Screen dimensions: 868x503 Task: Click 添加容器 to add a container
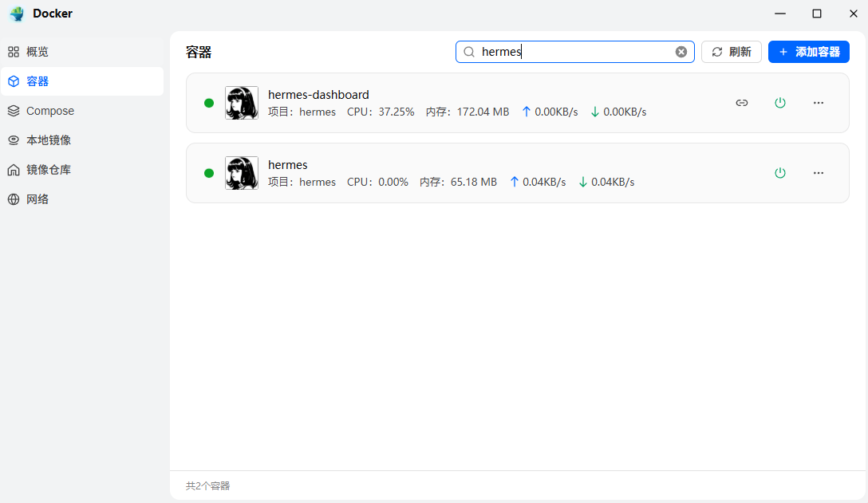coord(809,52)
